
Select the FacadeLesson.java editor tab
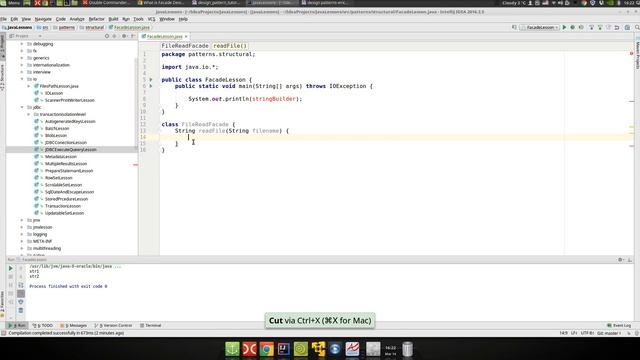pos(164,36)
